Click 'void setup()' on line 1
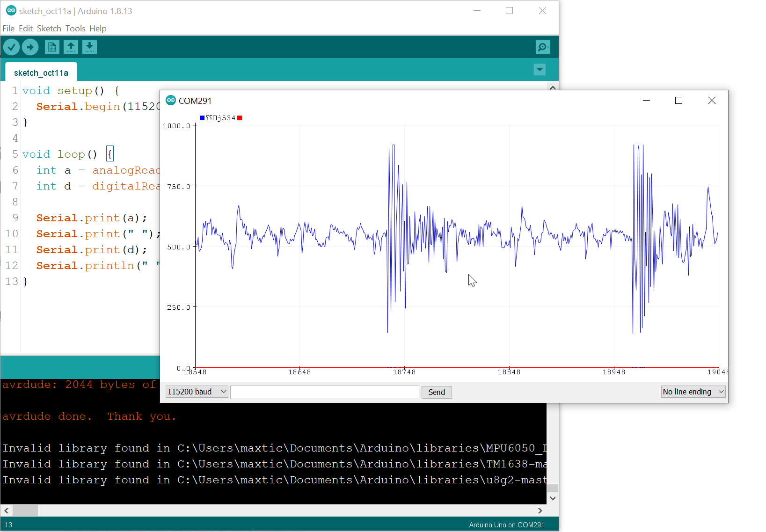 click(x=63, y=91)
